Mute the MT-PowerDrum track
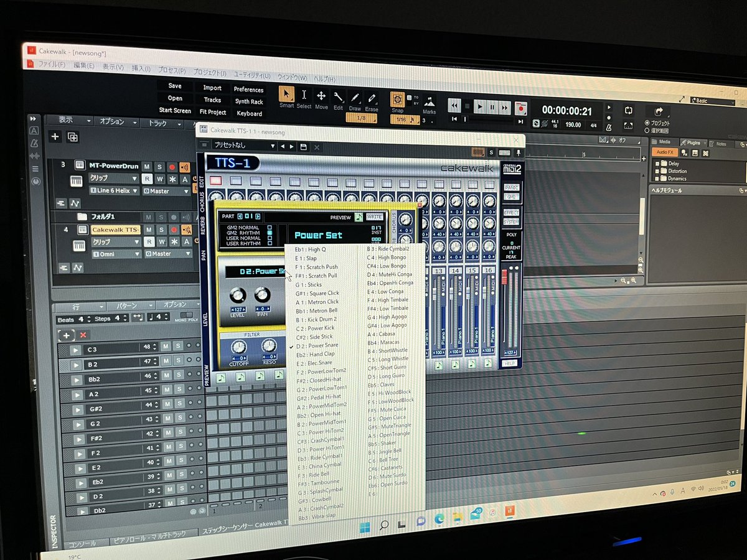This screenshot has width=747, height=560. (147, 166)
